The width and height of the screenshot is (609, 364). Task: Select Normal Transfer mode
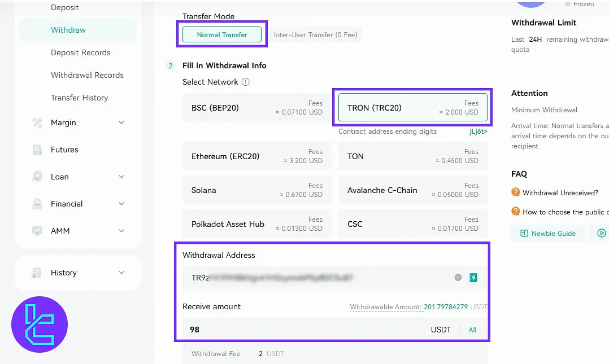tap(222, 34)
